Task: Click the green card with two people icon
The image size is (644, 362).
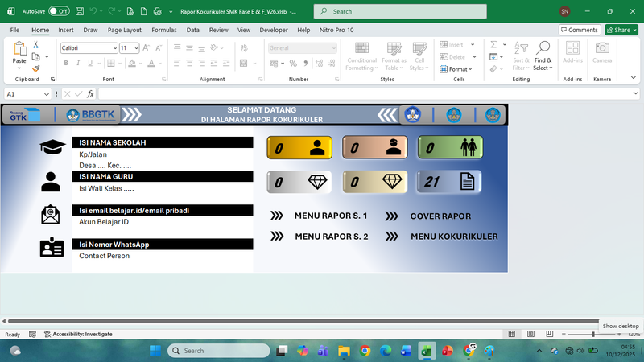Action: coord(450,147)
